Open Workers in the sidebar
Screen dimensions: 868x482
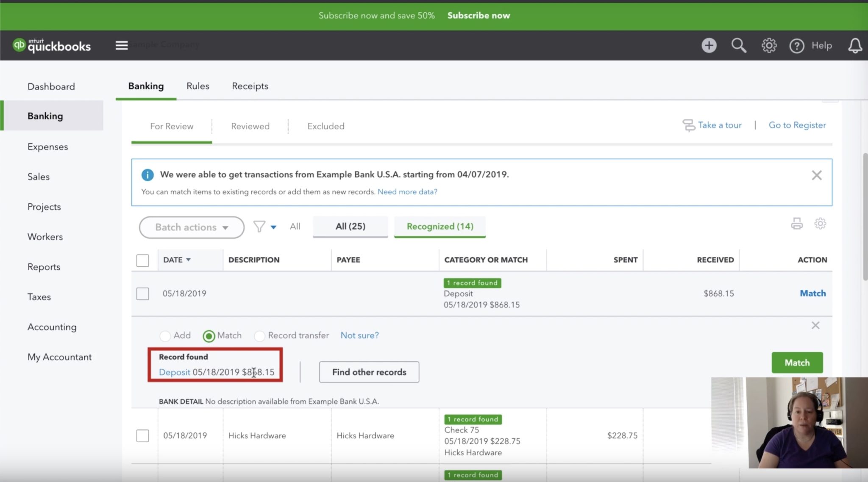click(45, 237)
